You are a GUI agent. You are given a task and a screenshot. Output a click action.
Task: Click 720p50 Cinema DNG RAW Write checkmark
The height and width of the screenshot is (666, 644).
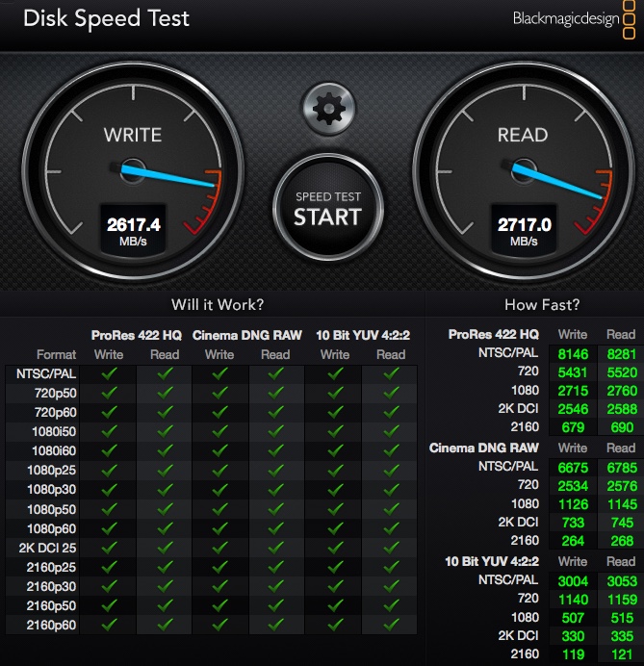click(x=220, y=393)
